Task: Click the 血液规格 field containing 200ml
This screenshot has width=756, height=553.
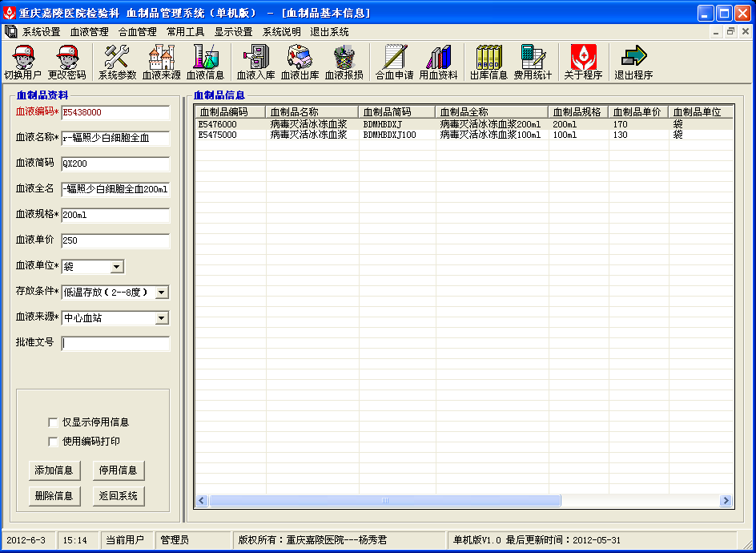Action: [115, 215]
